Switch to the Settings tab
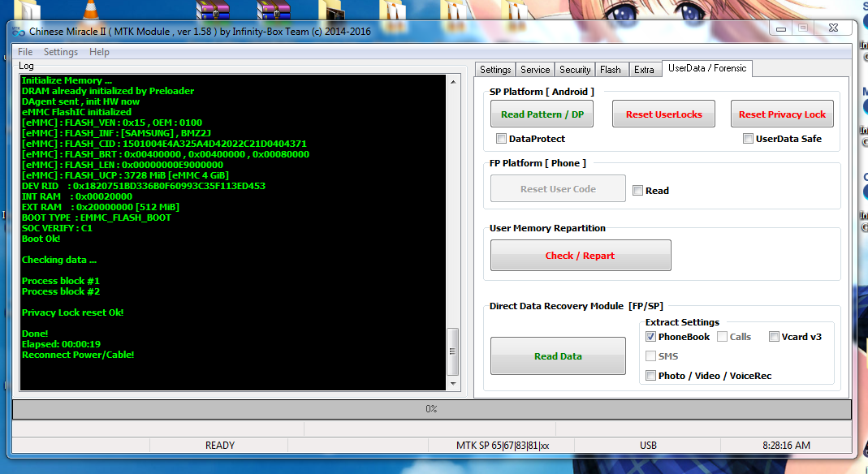868x474 pixels. coord(494,70)
